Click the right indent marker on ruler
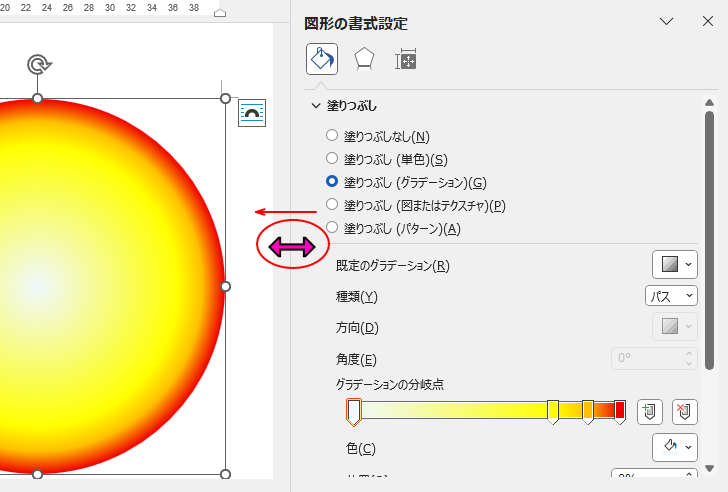This screenshot has height=492, width=728. point(220,13)
